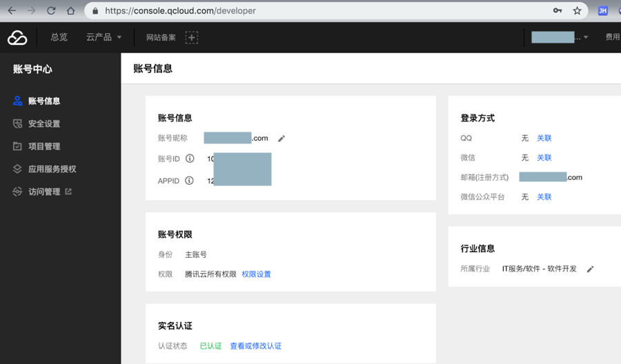Screen dimensions: 621x364
Task: Go back with browser back arrow
Action: [x=12, y=10]
